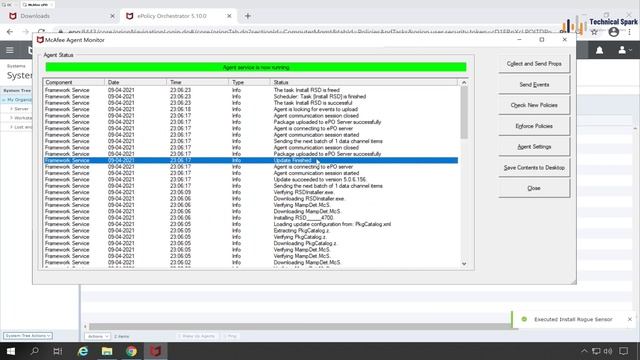
Task: Click the log list scroll down arrow
Action: point(464,264)
